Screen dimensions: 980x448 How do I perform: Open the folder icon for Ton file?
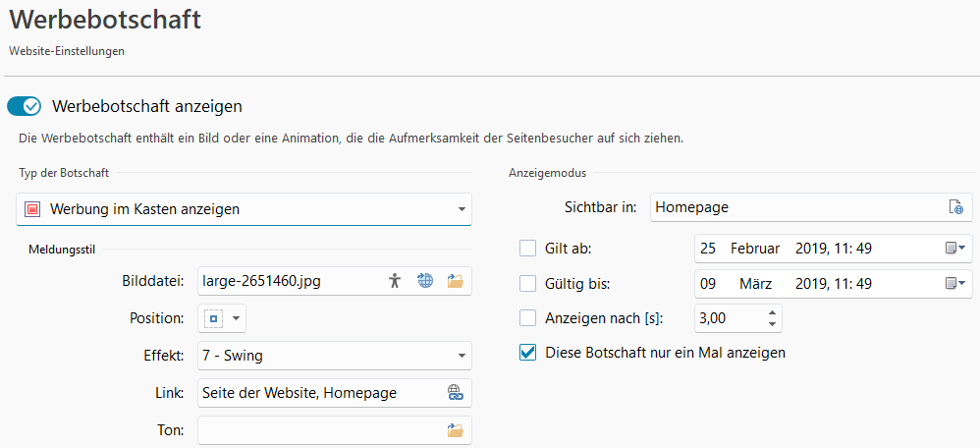[x=455, y=430]
